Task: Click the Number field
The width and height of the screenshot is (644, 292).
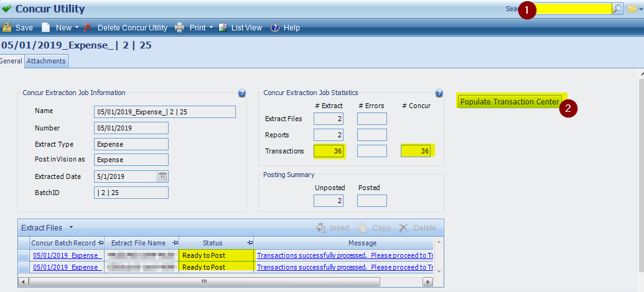Action: click(131, 128)
